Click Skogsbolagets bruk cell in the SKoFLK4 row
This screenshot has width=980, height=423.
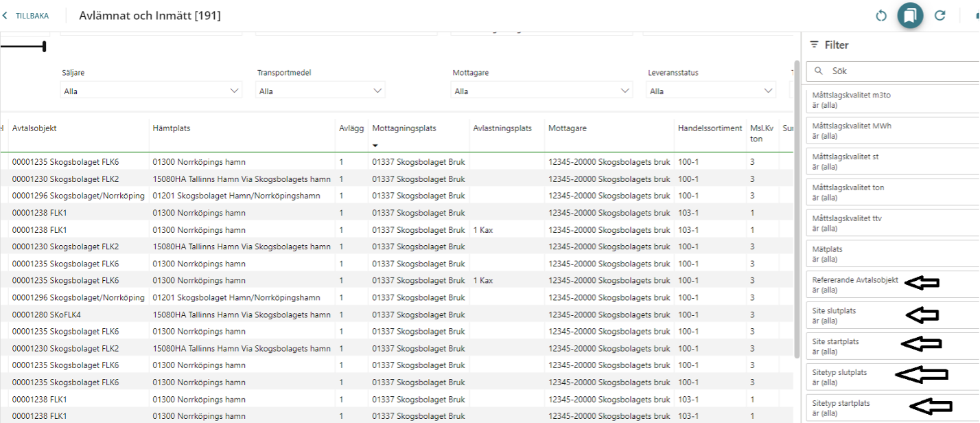pyautogui.click(x=609, y=315)
